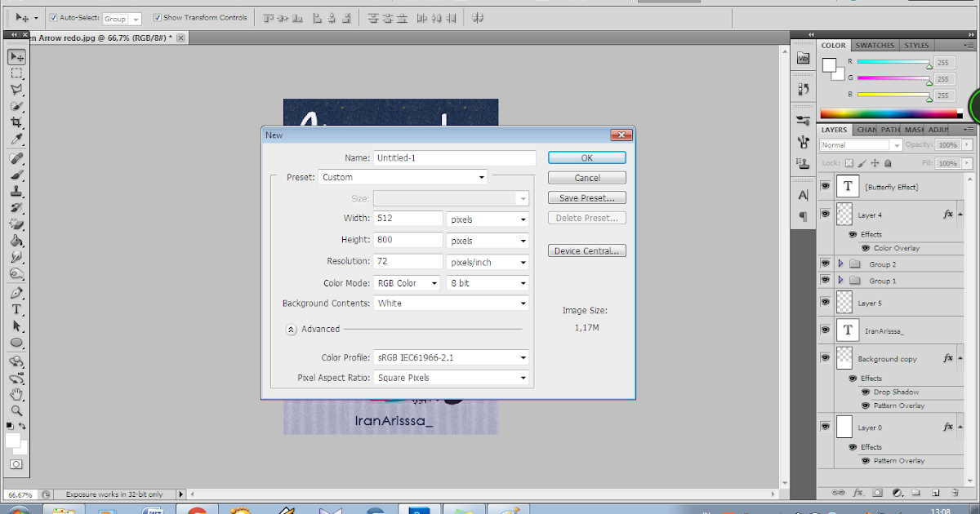The height and width of the screenshot is (514, 980).
Task: Create a new group folder icon
Action: (916, 493)
